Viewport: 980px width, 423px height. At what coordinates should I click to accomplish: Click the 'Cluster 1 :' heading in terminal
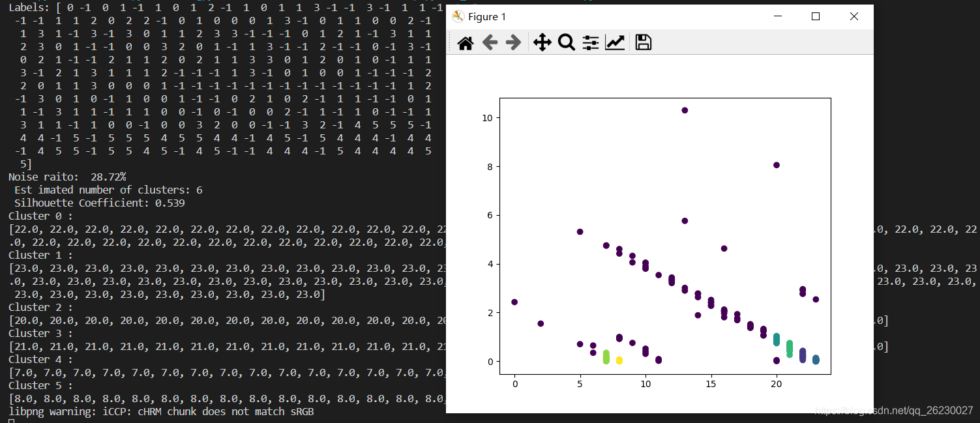tap(40, 255)
